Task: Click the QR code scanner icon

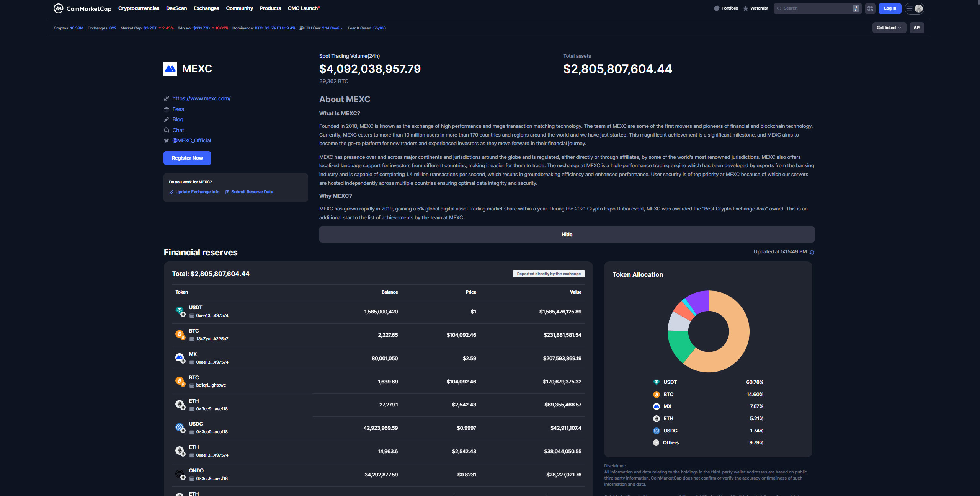Action: (x=870, y=8)
